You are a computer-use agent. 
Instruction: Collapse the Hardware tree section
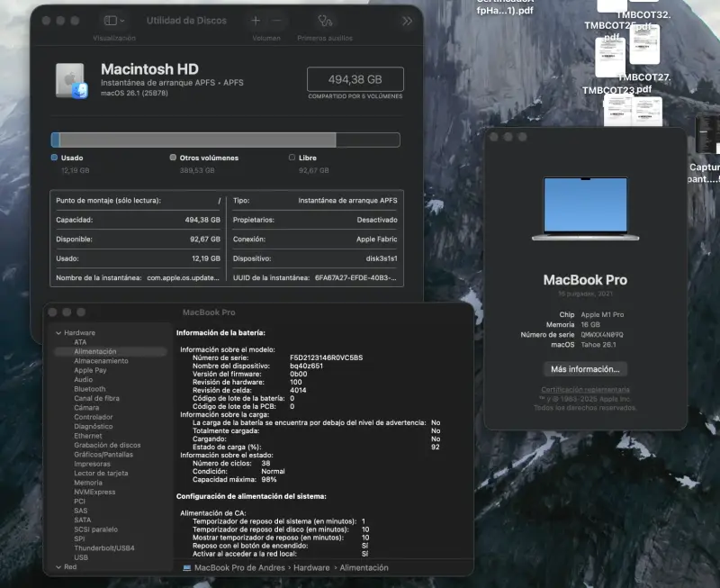[58, 332]
